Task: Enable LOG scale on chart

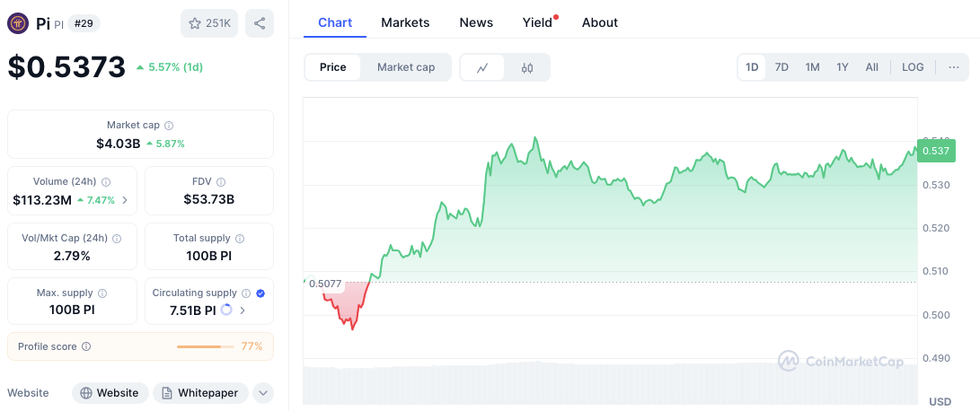Action: tap(913, 67)
